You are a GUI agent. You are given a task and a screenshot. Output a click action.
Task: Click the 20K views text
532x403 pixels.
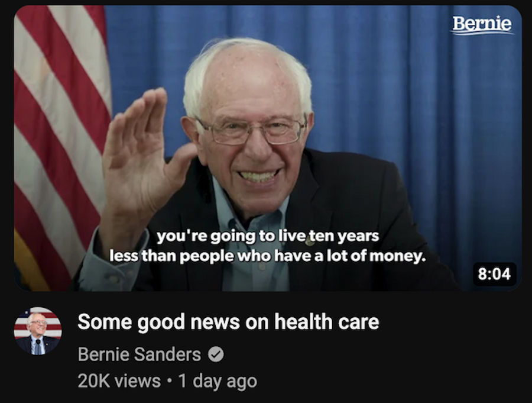coord(119,381)
